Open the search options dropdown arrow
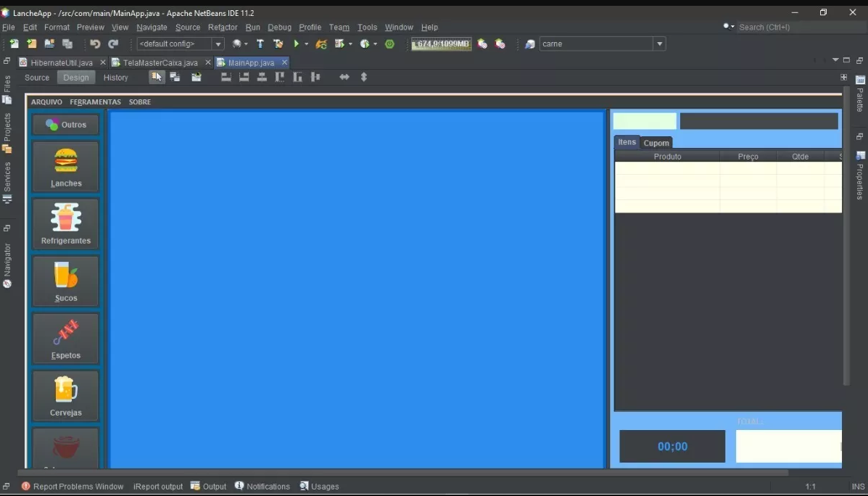 733,27
